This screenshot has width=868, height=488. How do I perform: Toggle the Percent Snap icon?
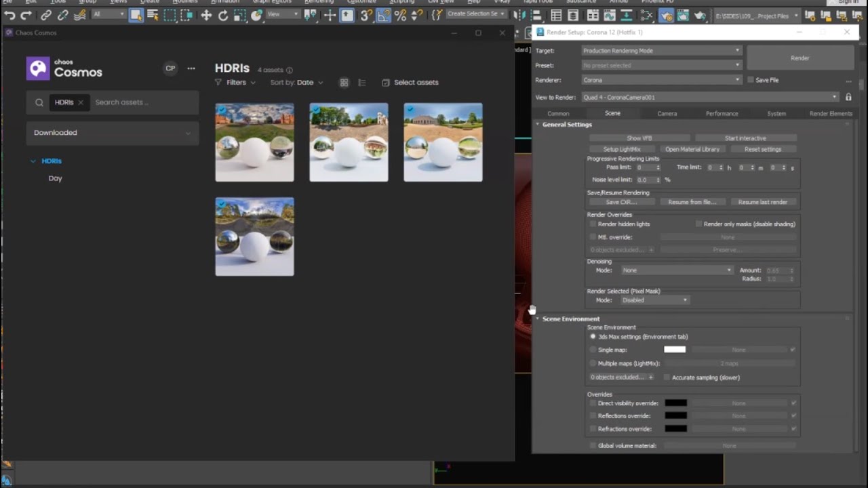point(400,15)
